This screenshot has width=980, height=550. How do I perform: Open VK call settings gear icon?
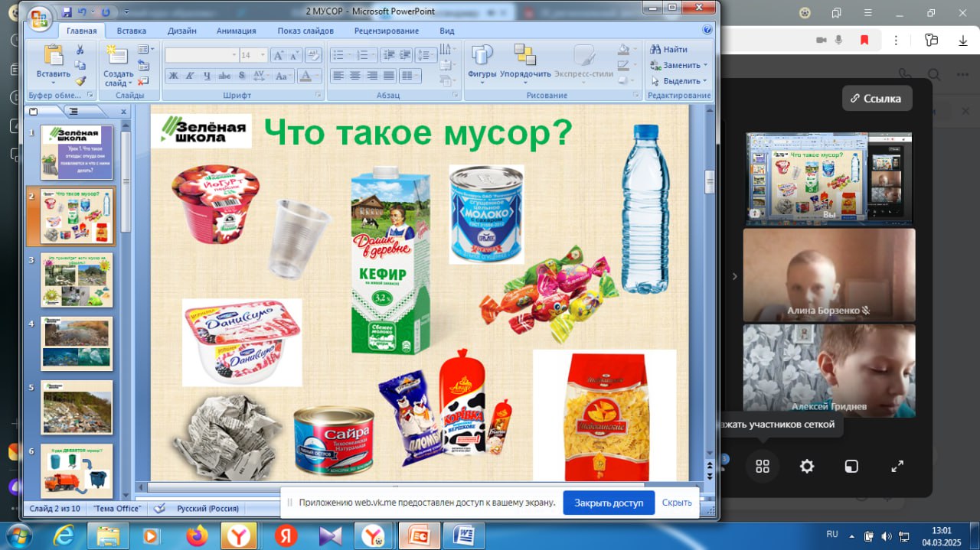(x=807, y=466)
